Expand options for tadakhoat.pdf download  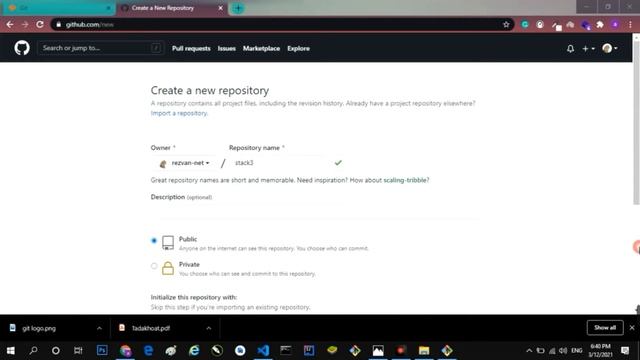pyautogui.click(x=209, y=328)
